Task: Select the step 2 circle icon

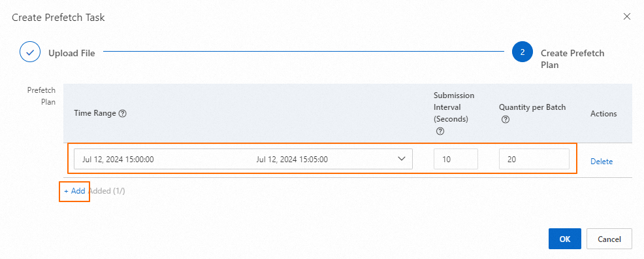Action: pos(523,52)
